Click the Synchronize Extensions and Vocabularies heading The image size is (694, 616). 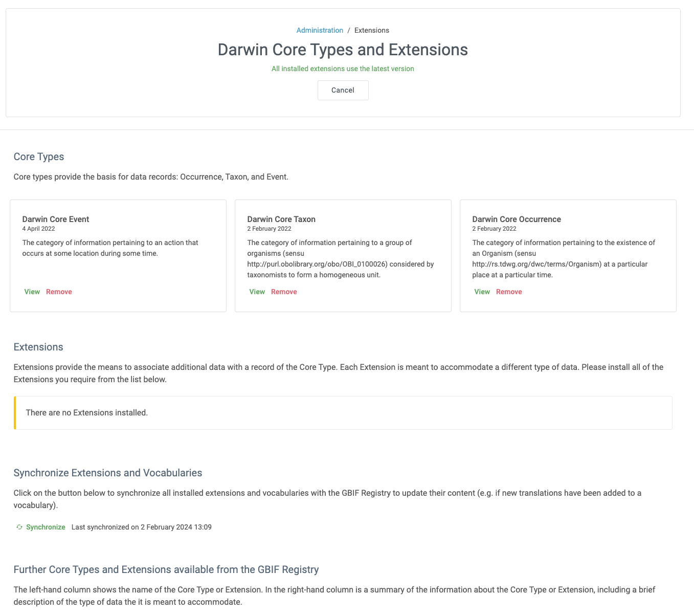pos(107,473)
